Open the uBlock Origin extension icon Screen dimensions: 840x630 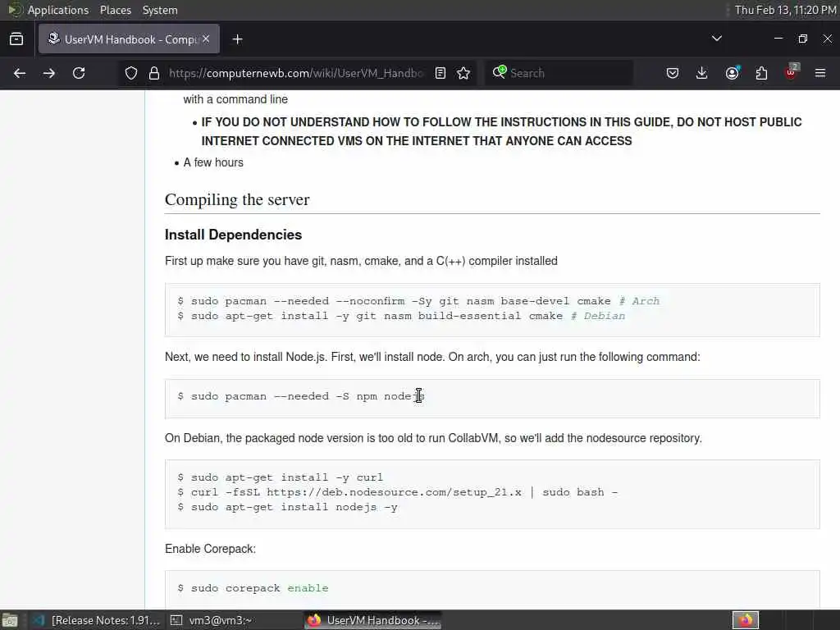[792, 72]
